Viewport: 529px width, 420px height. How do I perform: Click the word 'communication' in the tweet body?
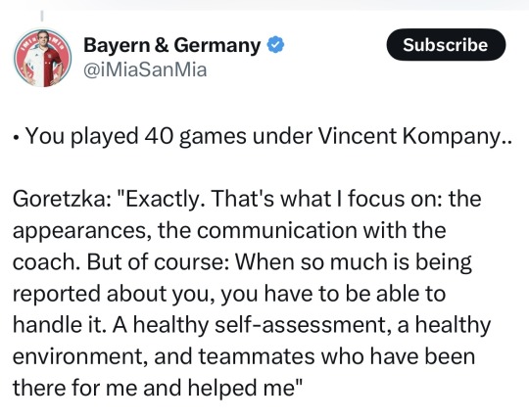pos(277,231)
